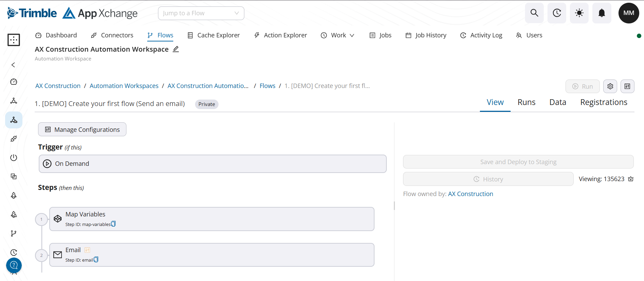The image size is (644, 281).
Task: Open Users in top navigation
Action: tap(529, 35)
